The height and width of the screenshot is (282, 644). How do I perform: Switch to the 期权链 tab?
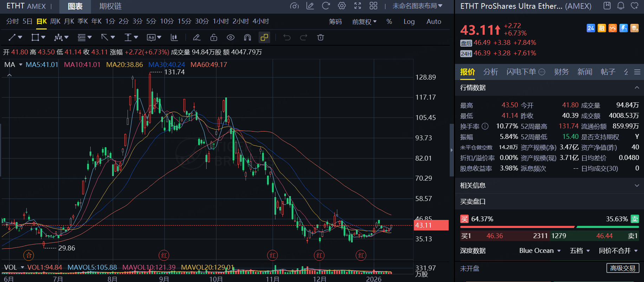(110, 6)
